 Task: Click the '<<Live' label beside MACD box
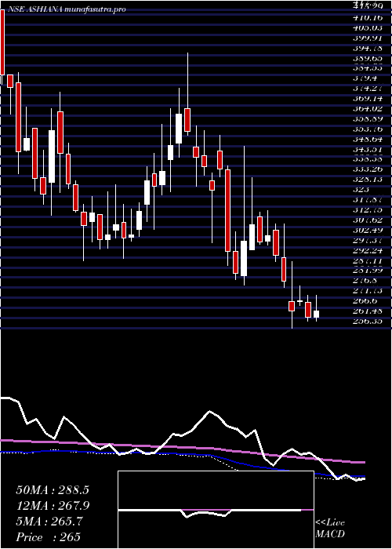click(330, 523)
